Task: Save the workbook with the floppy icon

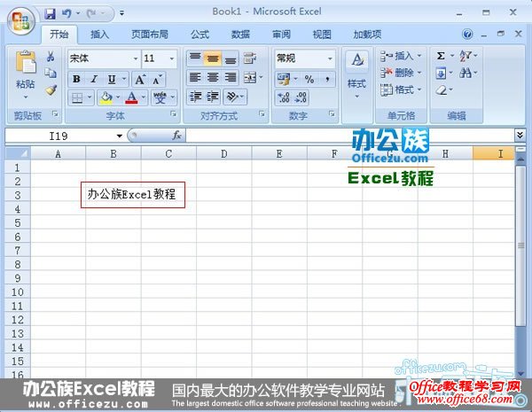Action: 51,14
